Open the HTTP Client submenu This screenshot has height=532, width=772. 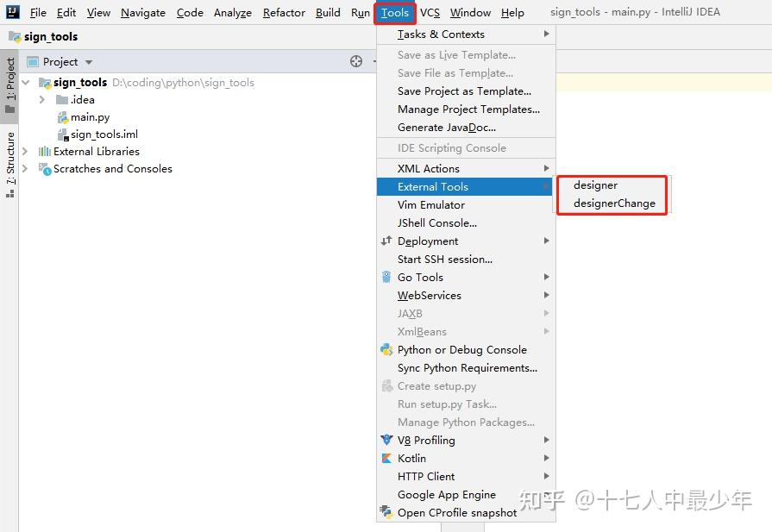click(466, 477)
